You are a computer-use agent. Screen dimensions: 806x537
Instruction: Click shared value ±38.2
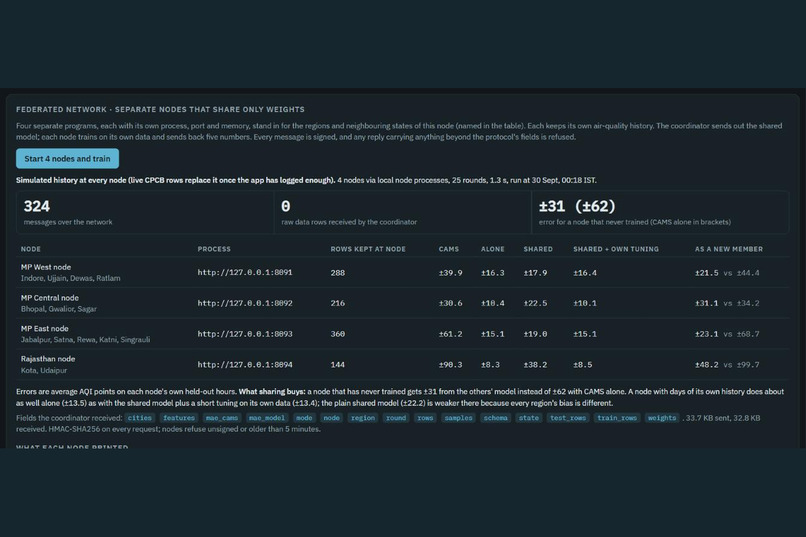[x=535, y=365]
